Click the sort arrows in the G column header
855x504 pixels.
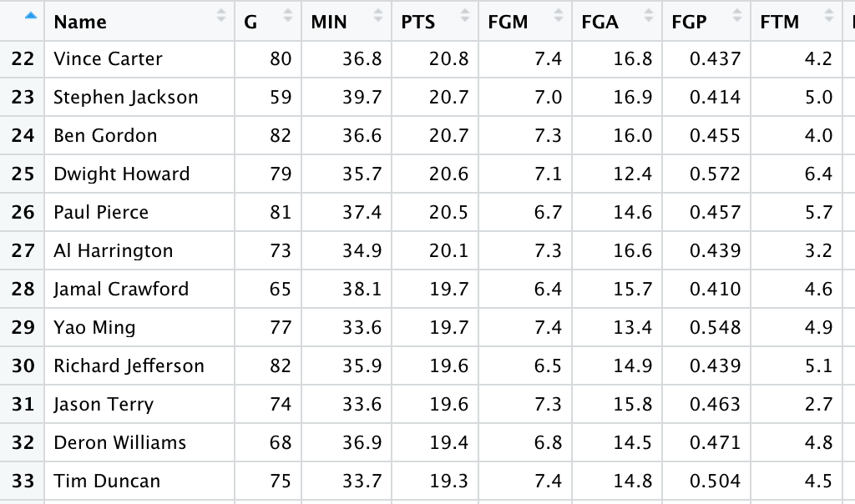288,16
